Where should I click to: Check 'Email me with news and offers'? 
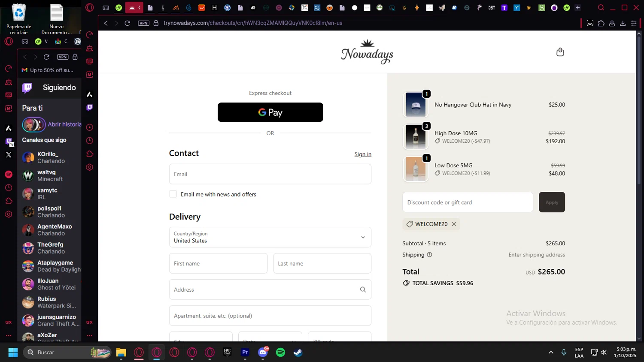click(x=173, y=194)
